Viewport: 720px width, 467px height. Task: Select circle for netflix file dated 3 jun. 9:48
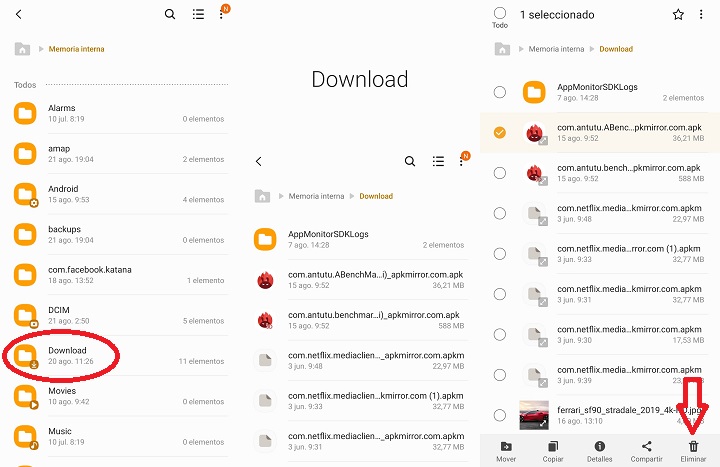click(x=500, y=214)
